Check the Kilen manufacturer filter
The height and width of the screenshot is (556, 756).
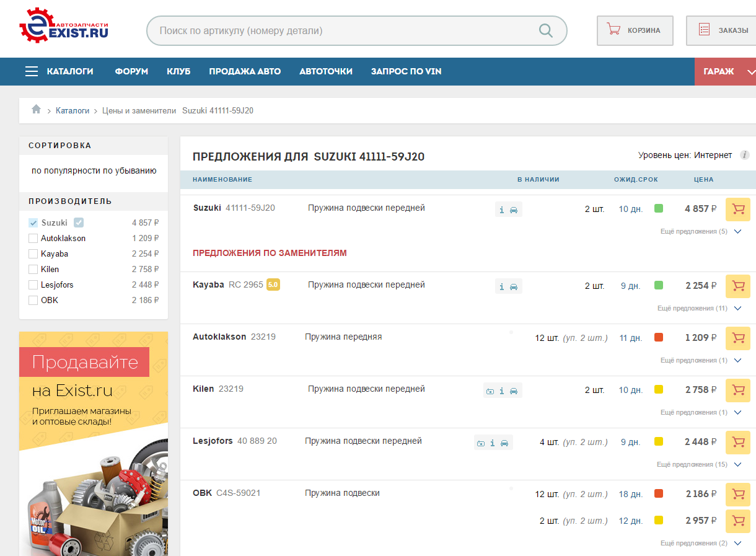[33, 270]
